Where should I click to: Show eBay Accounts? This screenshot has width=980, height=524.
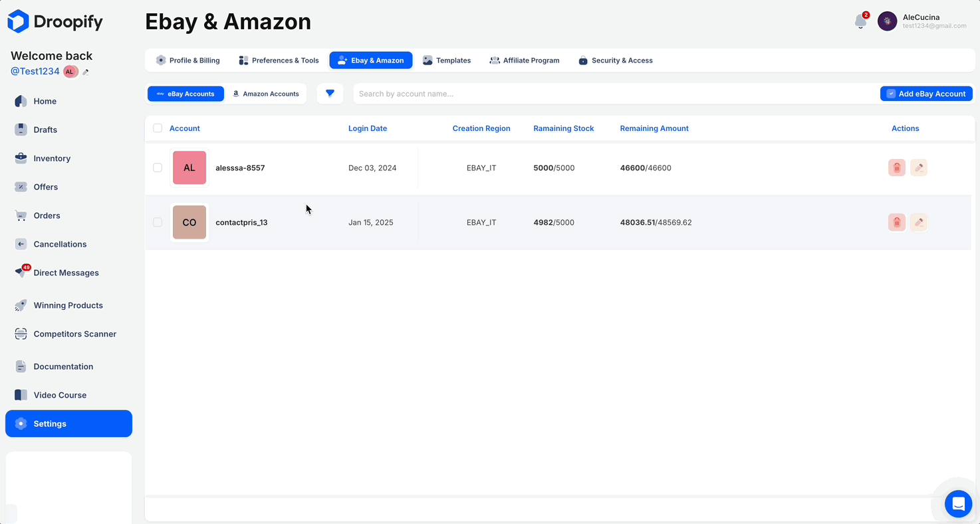tap(185, 94)
